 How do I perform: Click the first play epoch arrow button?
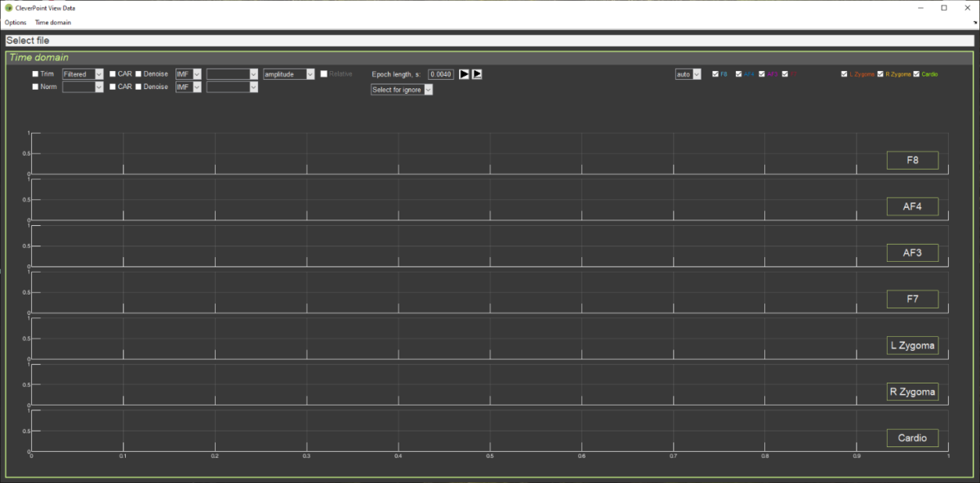464,74
